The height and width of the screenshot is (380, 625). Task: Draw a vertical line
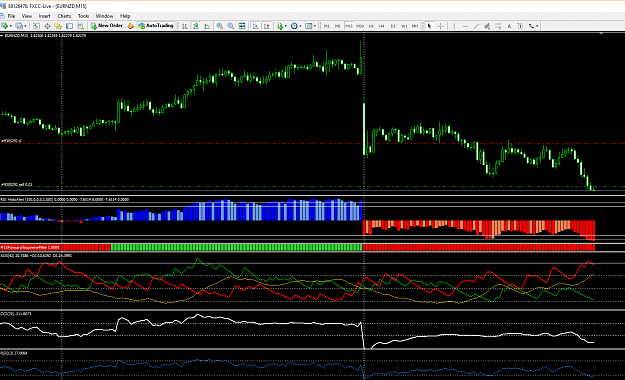454,26
